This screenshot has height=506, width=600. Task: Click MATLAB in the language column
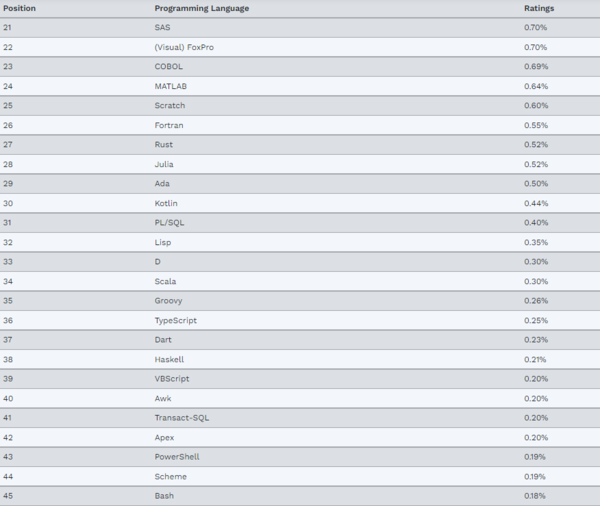click(x=170, y=86)
